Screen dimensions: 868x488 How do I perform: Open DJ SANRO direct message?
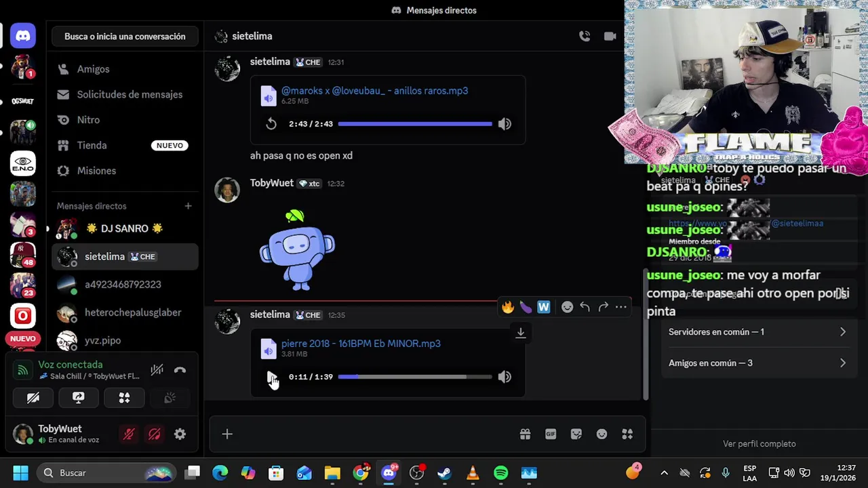tap(125, 228)
